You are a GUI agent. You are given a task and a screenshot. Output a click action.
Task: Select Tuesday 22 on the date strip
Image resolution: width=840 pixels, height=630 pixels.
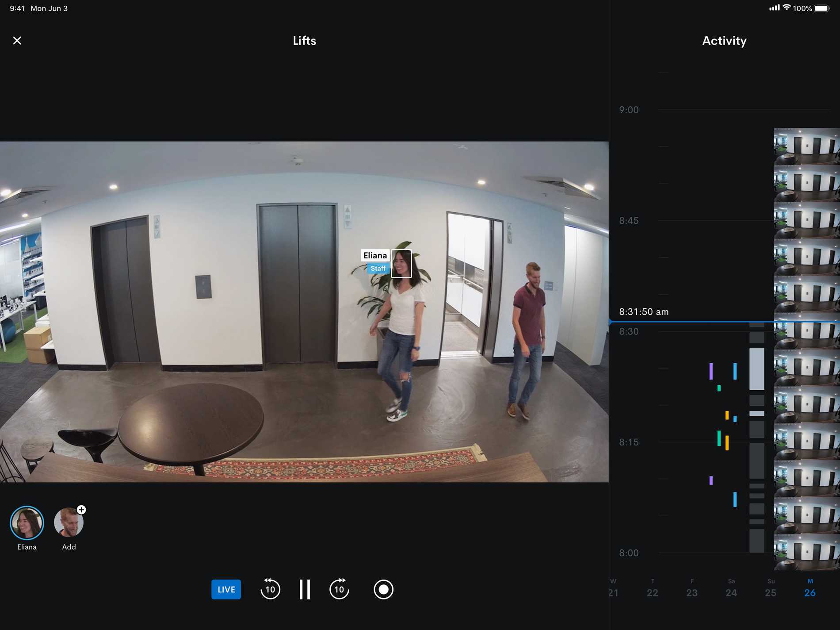pos(653,588)
